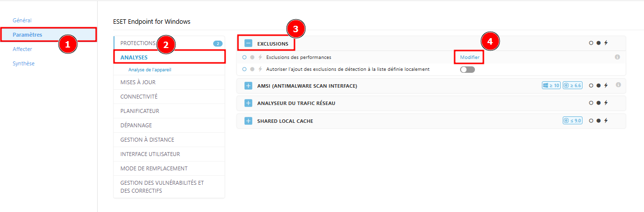Viewport: 644px width, 212px height.
Task: Open Analyse de l'appareil sub-item
Action: click(x=150, y=70)
